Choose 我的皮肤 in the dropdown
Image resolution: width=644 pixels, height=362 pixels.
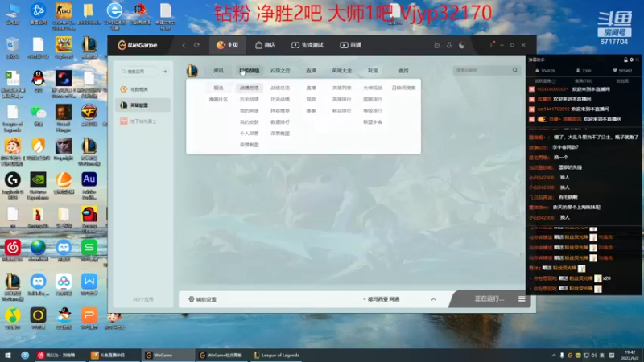click(x=250, y=122)
